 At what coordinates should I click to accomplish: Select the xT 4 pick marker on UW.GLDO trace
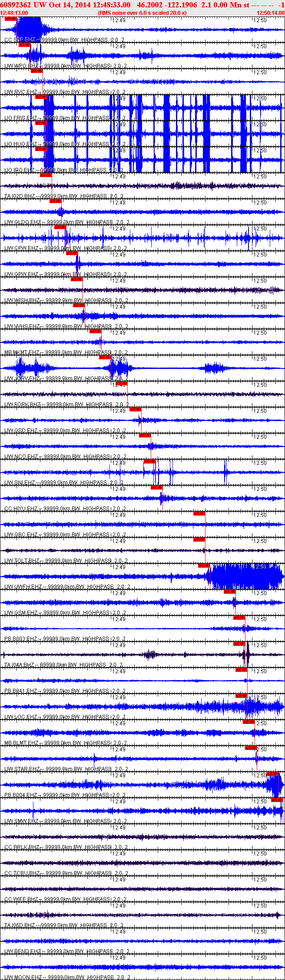click(x=55, y=201)
